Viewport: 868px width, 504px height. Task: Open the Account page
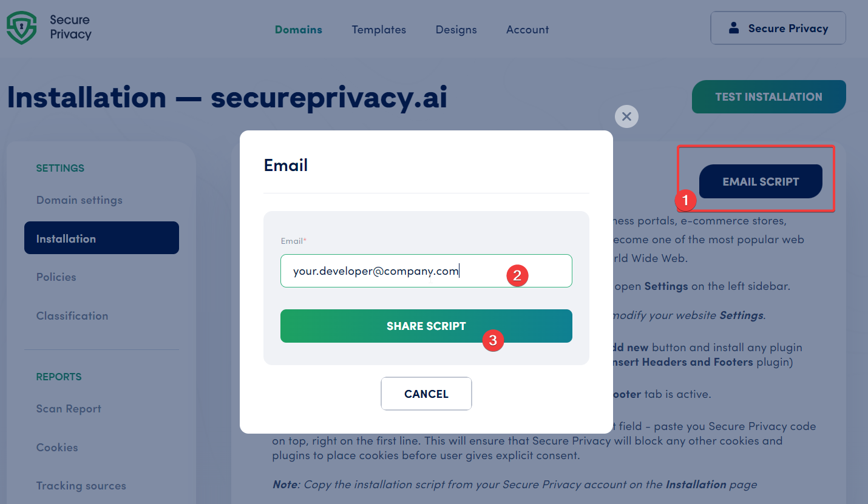pos(527,29)
